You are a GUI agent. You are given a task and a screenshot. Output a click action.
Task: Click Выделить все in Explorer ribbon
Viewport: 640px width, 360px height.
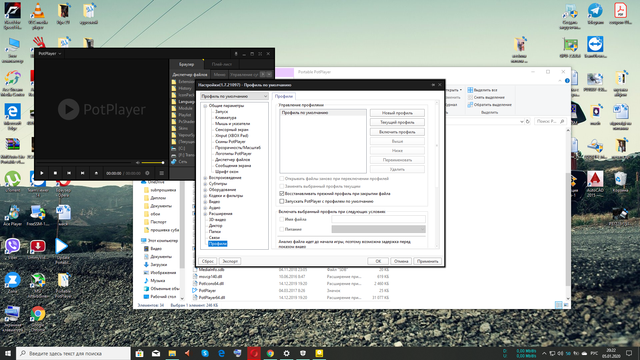coord(482,90)
